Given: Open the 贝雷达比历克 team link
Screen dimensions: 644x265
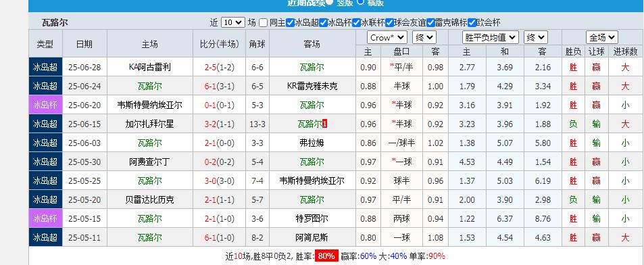Looking at the screenshot, I should (x=149, y=199).
